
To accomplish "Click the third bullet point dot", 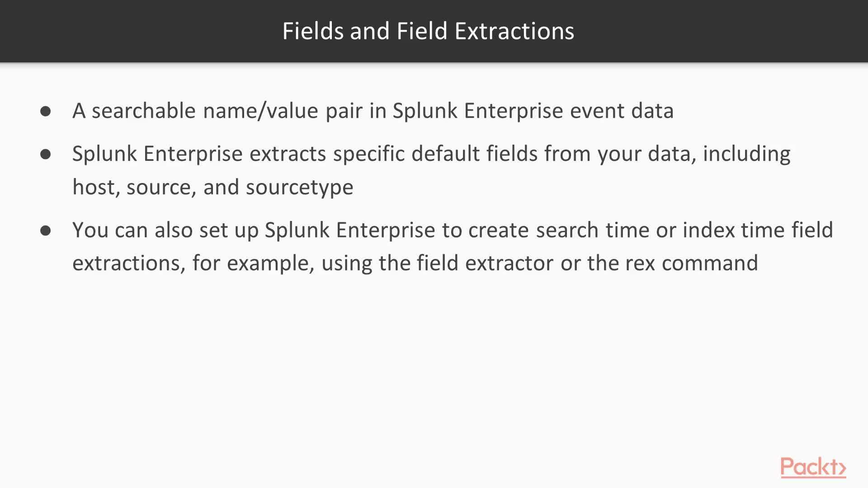I will click(x=46, y=230).
